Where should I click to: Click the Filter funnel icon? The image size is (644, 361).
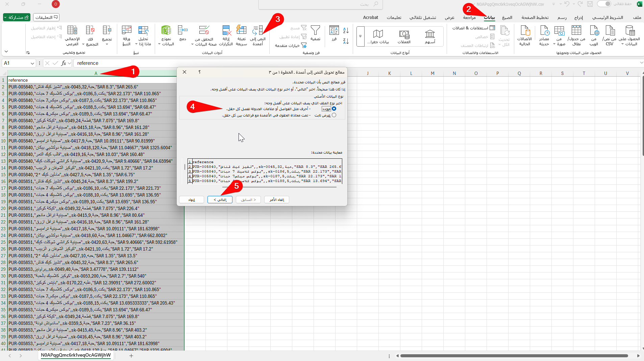[x=315, y=31]
